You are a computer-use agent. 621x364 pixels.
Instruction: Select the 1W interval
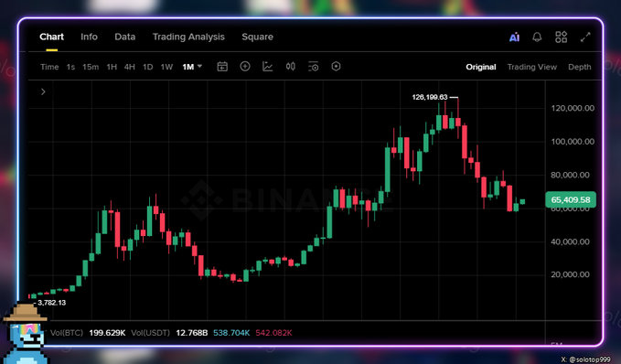coord(166,67)
